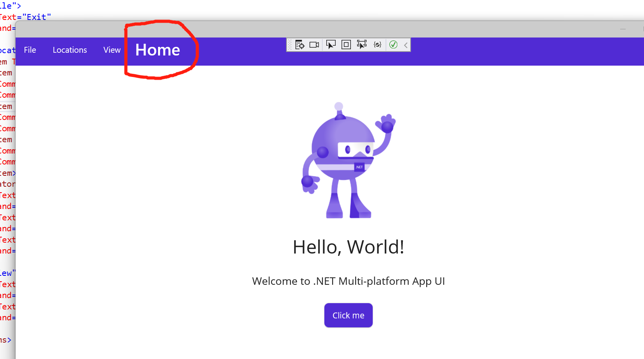The image size is (644, 359).
Task: Minimize the app window
Action: (x=623, y=29)
